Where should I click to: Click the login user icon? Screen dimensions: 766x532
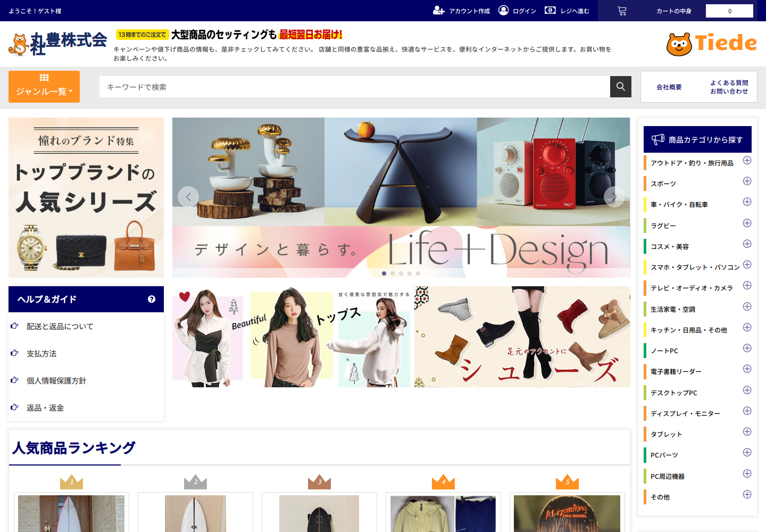tap(503, 10)
